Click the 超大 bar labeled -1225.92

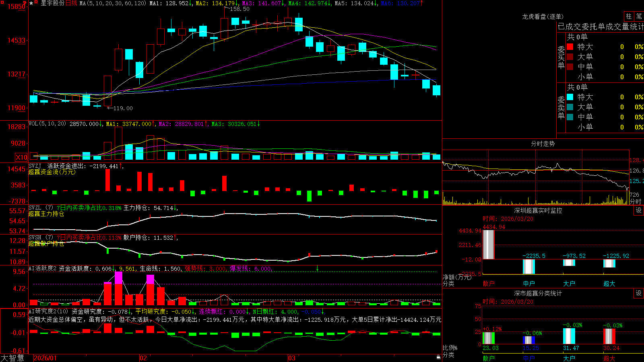click(x=609, y=263)
